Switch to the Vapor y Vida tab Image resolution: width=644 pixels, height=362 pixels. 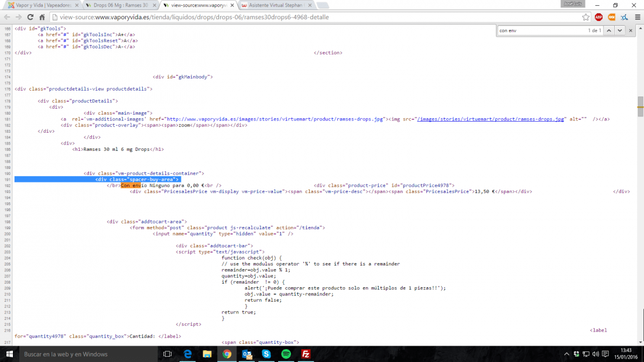tap(43, 5)
